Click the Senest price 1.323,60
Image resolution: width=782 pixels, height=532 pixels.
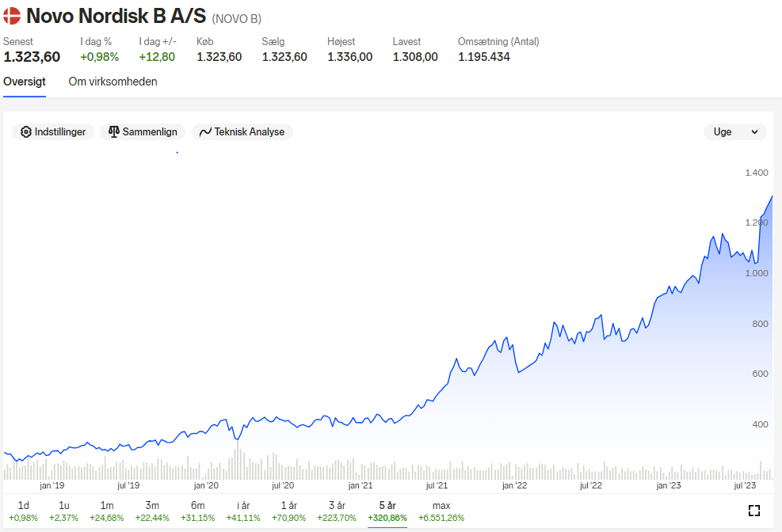(32, 57)
